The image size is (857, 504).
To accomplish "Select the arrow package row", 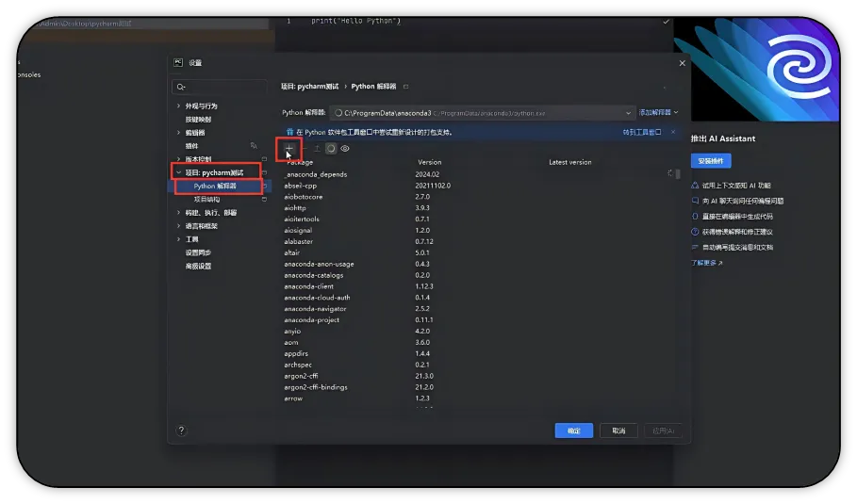I will [477, 398].
